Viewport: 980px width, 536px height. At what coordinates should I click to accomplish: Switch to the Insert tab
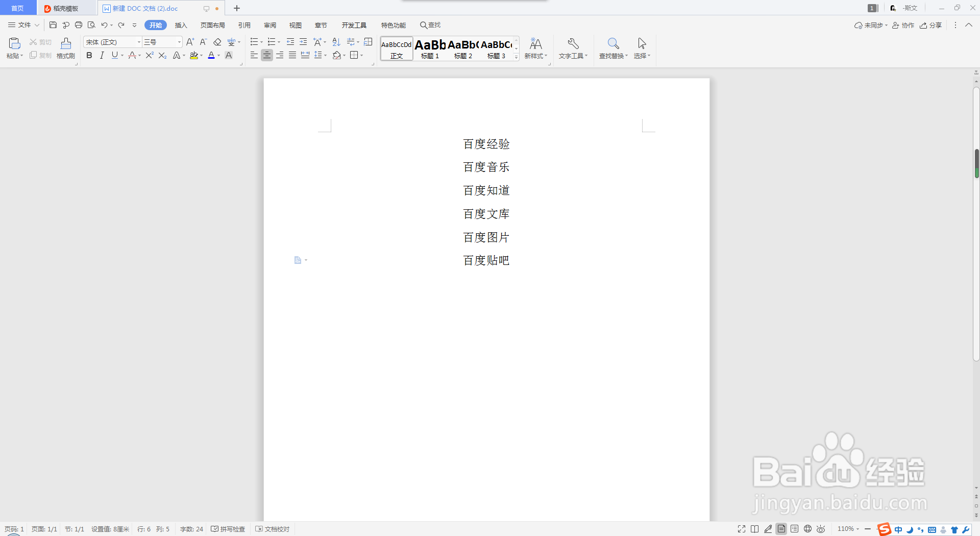point(181,25)
